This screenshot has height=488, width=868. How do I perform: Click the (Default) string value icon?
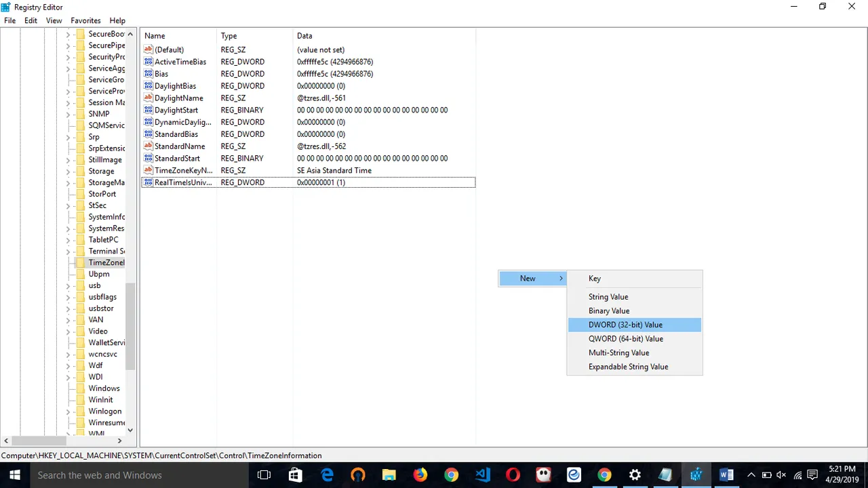[149, 49]
